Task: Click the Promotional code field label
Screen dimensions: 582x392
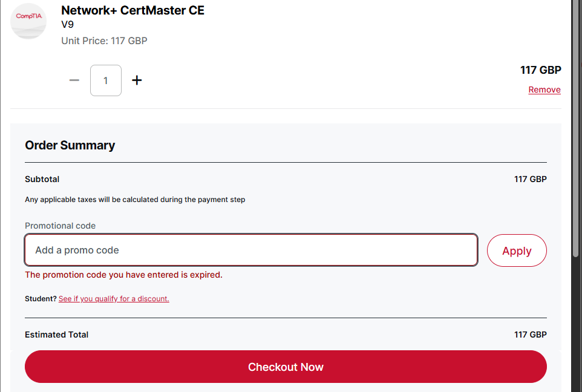Action: click(60, 226)
